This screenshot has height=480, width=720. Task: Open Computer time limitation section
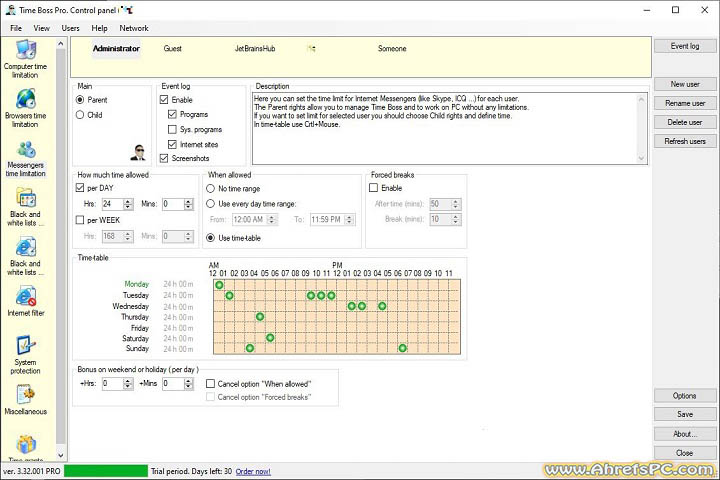(25, 59)
